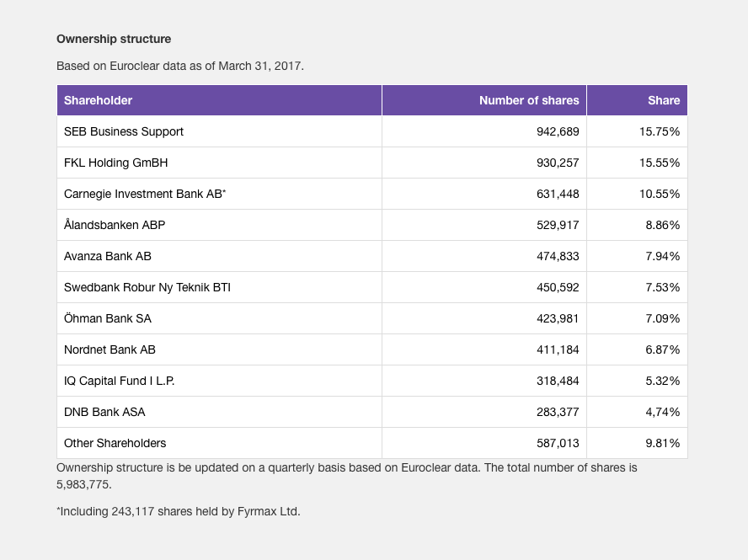Image resolution: width=748 pixels, height=560 pixels.
Task: Click the 7.09% share cell
Action: 638,318
